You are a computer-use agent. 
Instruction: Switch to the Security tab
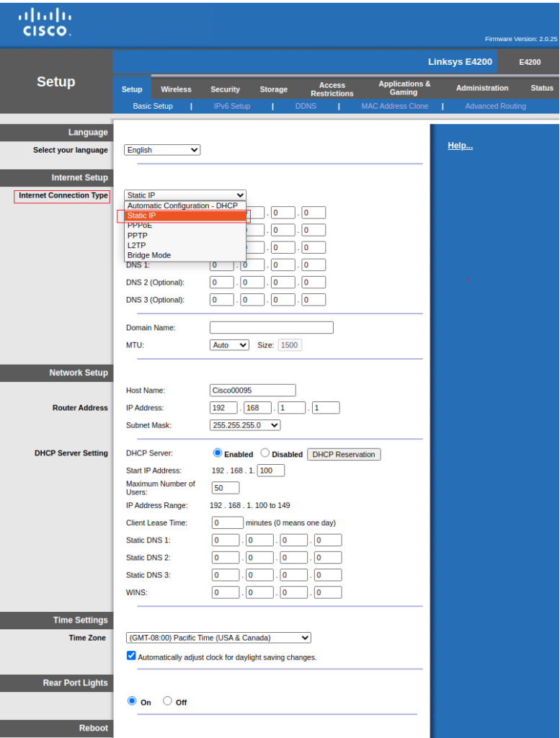pyautogui.click(x=225, y=89)
